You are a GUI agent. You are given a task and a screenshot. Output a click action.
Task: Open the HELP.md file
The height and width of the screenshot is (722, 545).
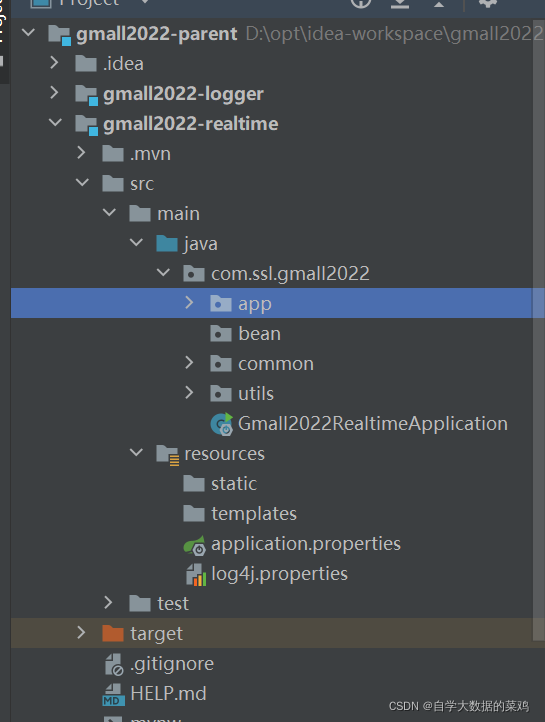pyautogui.click(x=168, y=694)
